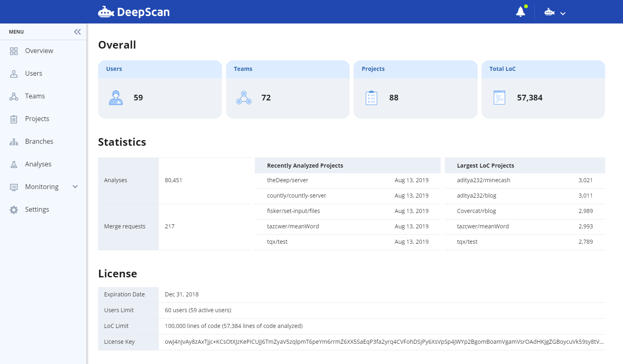Open tazcwer/meanWord in Recently Analyzed Projects
Image resolution: width=623 pixels, height=364 pixels.
(293, 226)
